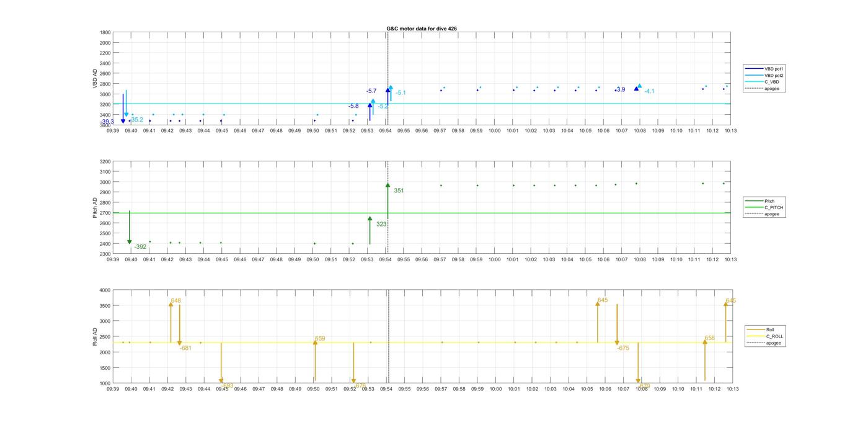Screen dimensions: 868x430
Task: Click the '-3.9' VBD data label
Action: [x=620, y=89]
